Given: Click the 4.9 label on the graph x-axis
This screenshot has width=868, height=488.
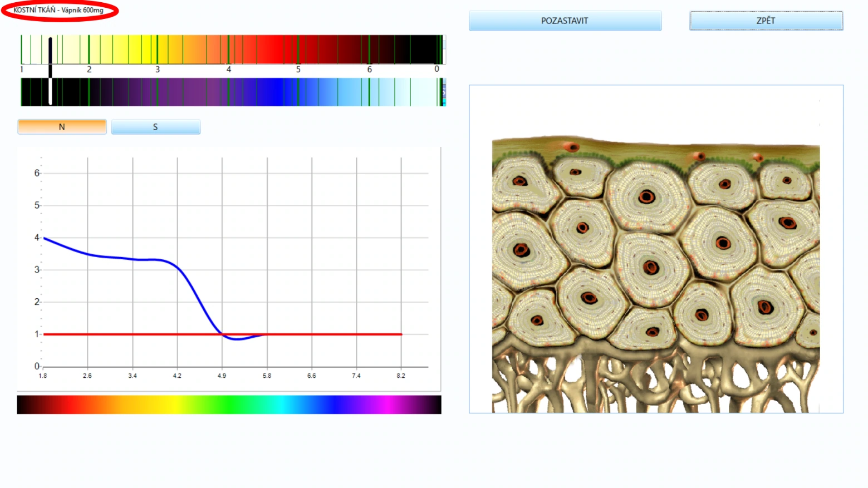Looking at the screenshot, I should 222,376.
